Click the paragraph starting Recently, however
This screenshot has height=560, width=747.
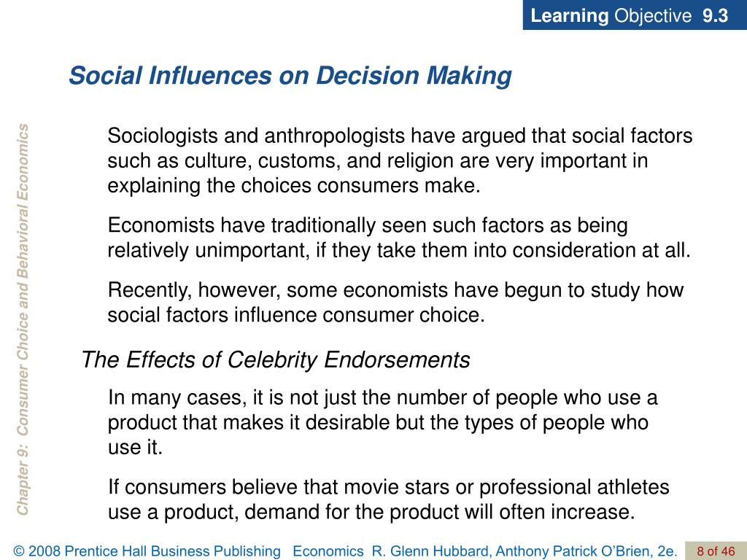395,303
